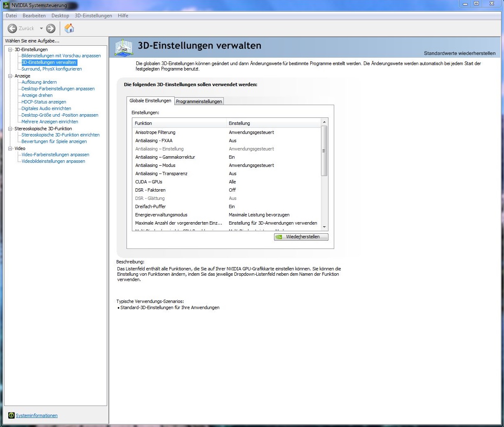Viewport: 504px width, 427px height.
Task: Open the Systeminformationen link
Action: tap(37, 415)
